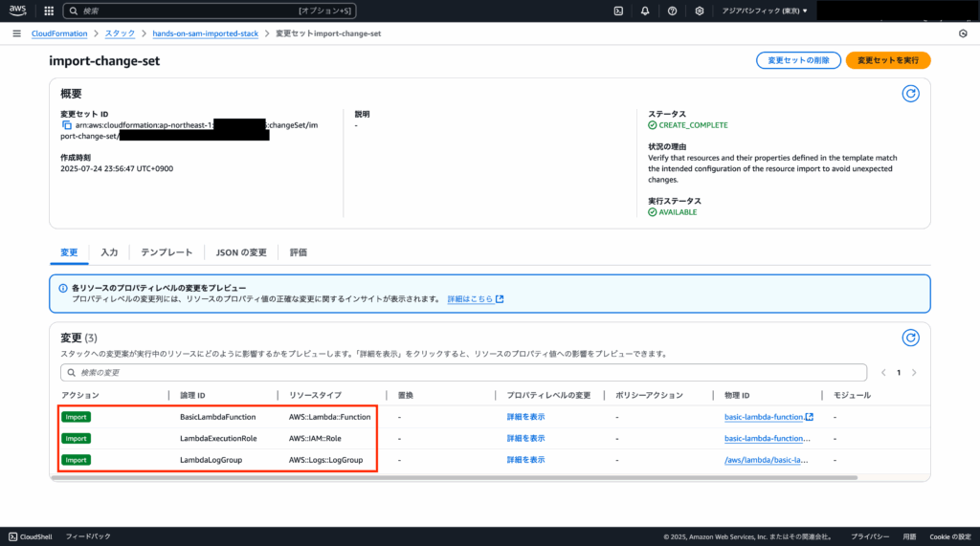The height and width of the screenshot is (546, 980).
Task: Go to CloudFormation breadcrumb
Action: click(x=59, y=33)
